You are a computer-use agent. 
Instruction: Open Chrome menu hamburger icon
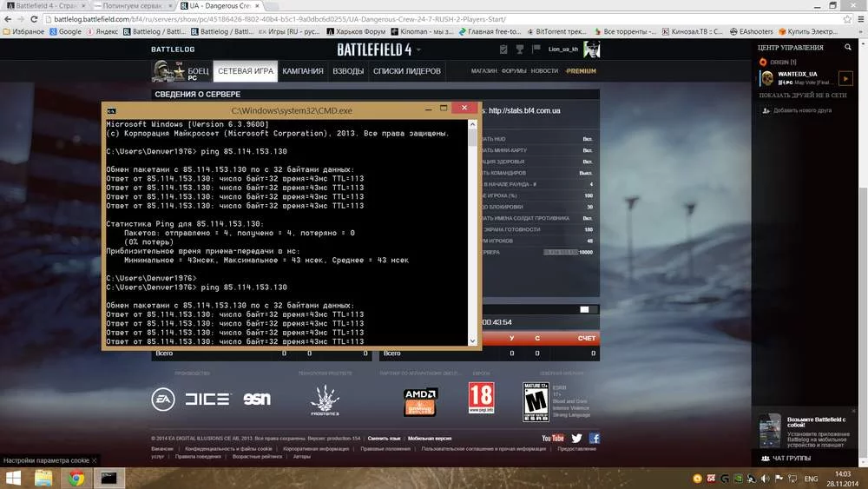[860, 19]
